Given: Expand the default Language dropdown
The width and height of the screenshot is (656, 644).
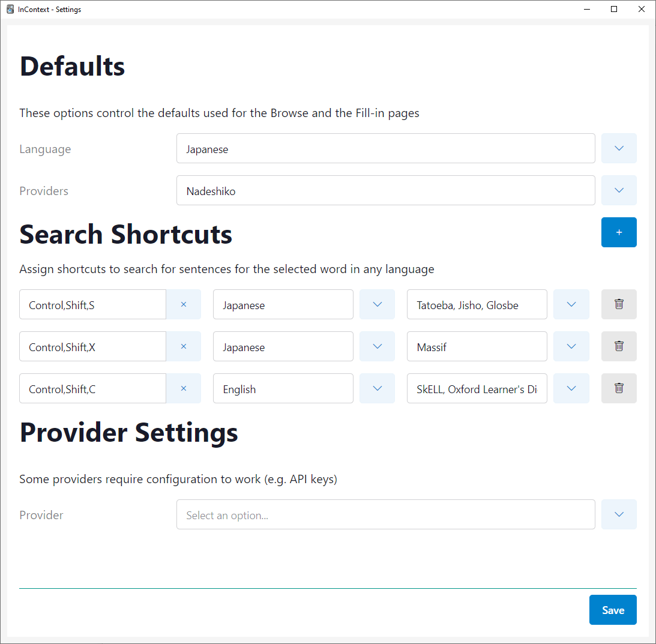Looking at the screenshot, I should click(x=619, y=148).
